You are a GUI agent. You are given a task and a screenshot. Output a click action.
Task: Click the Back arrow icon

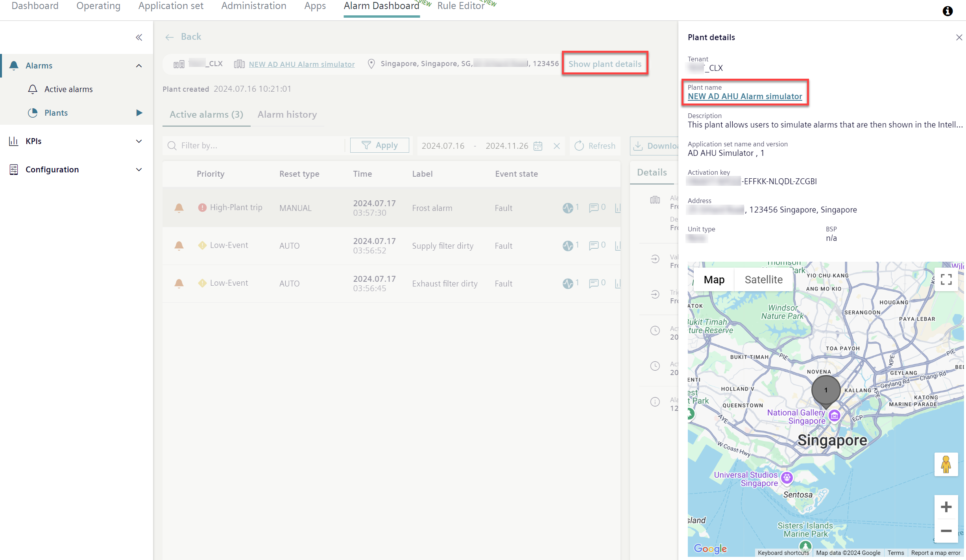(170, 37)
